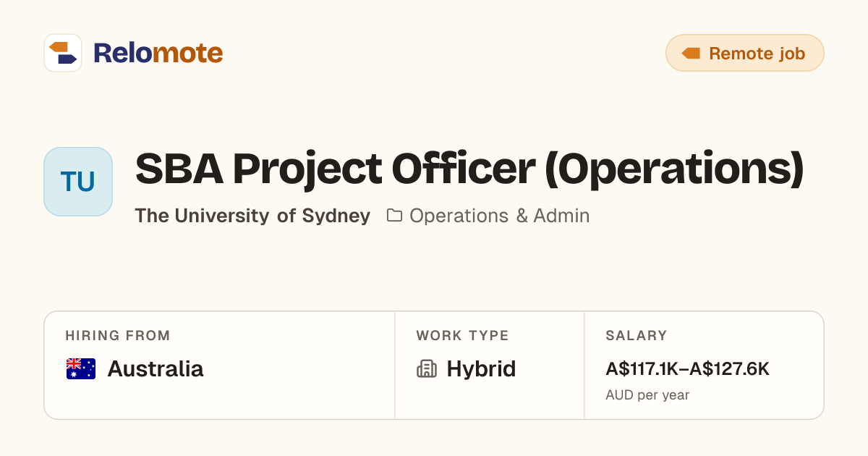The height and width of the screenshot is (456, 868).
Task: Select the SBA Project Officer (Operations) title
Action: pos(469,169)
